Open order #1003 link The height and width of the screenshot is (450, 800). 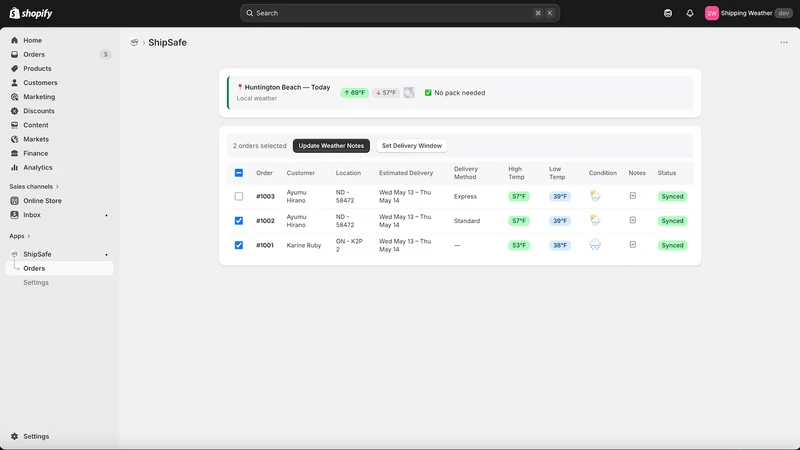(265, 196)
